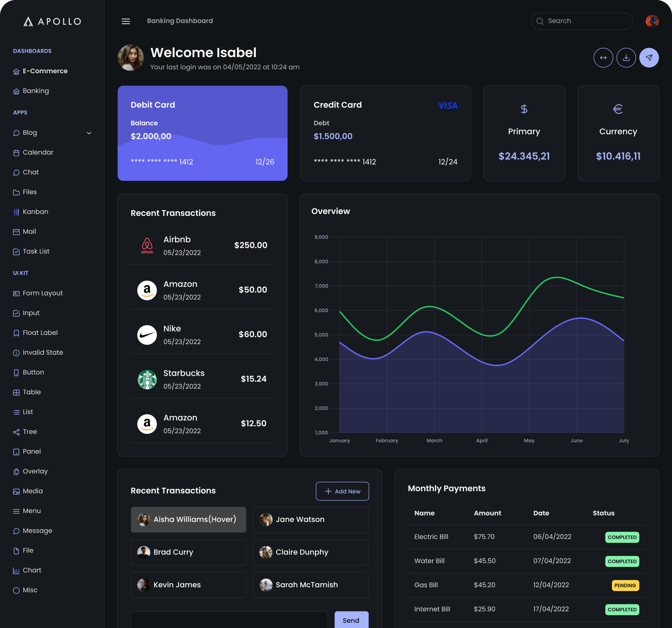Click the search magnifier icon

point(540,21)
